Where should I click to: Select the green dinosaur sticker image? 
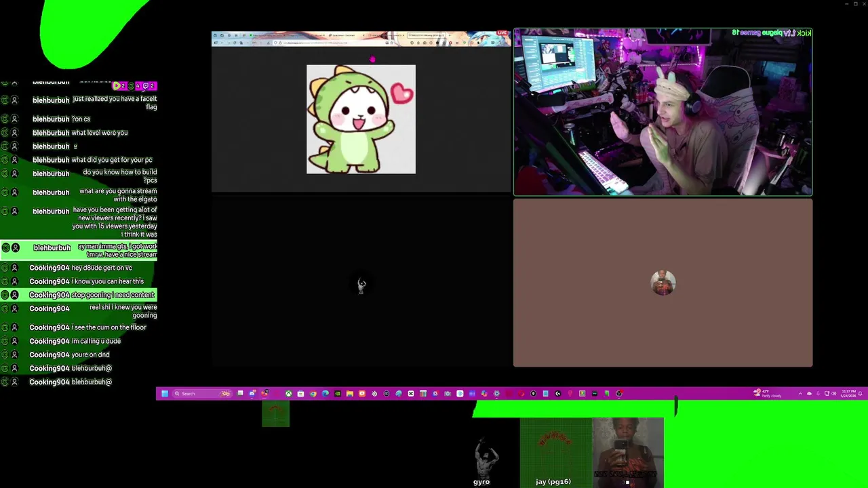[361, 119]
